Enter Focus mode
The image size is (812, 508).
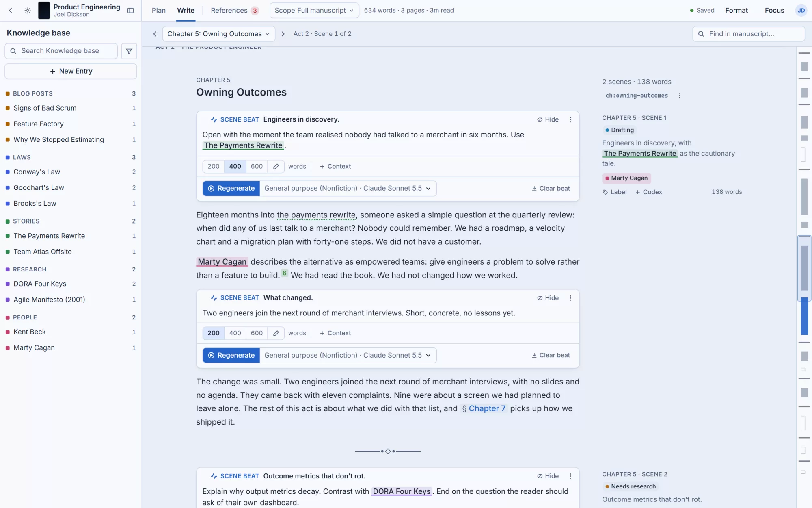click(x=774, y=11)
